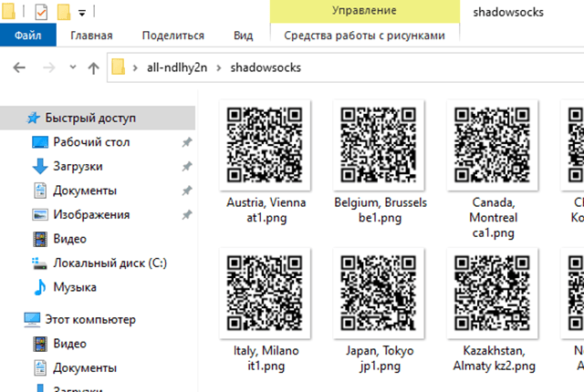Click the properties checkmark icon in title bar
The width and height of the screenshot is (584, 392).
(x=42, y=13)
